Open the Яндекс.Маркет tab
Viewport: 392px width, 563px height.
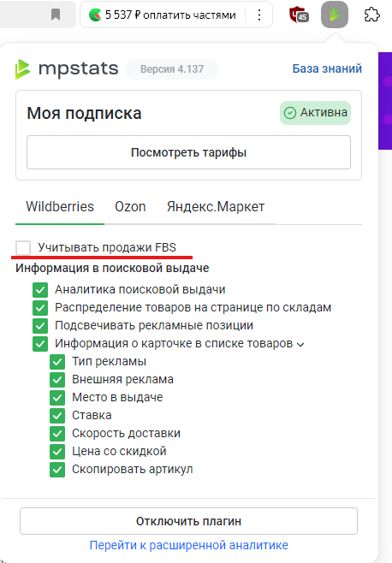coord(216,207)
